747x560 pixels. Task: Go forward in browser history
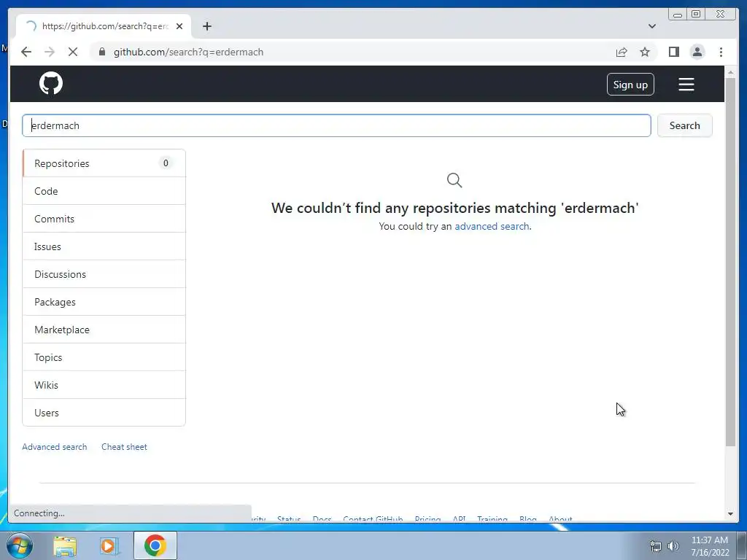pyautogui.click(x=50, y=52)
